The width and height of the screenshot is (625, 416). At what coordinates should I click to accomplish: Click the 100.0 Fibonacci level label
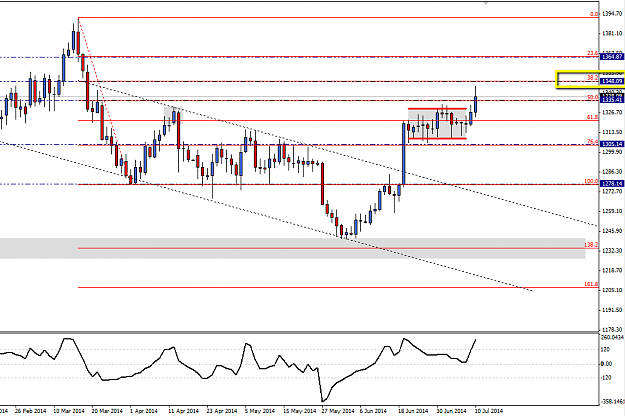click(x=591, y=181)
